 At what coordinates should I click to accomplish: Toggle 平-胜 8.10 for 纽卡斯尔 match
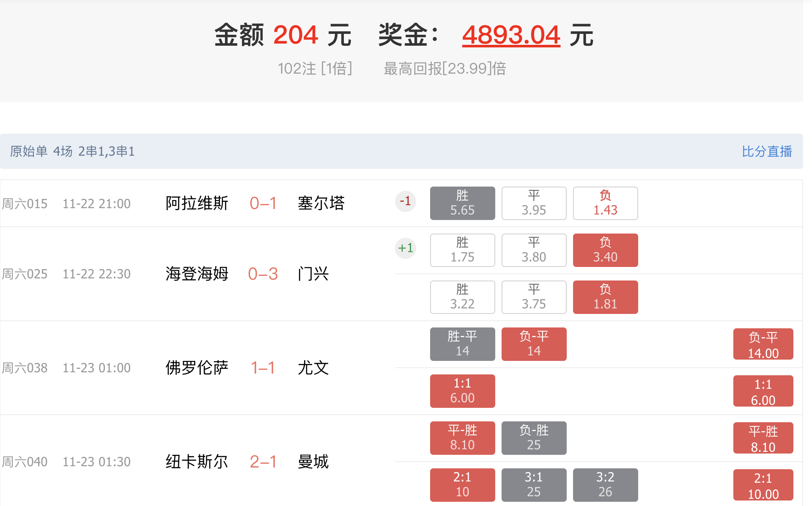tap(462, 438)
